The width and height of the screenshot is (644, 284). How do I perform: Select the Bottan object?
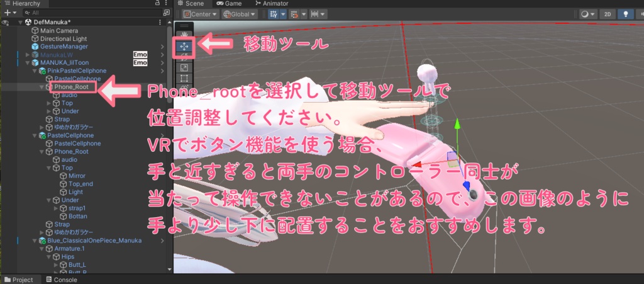78,216
